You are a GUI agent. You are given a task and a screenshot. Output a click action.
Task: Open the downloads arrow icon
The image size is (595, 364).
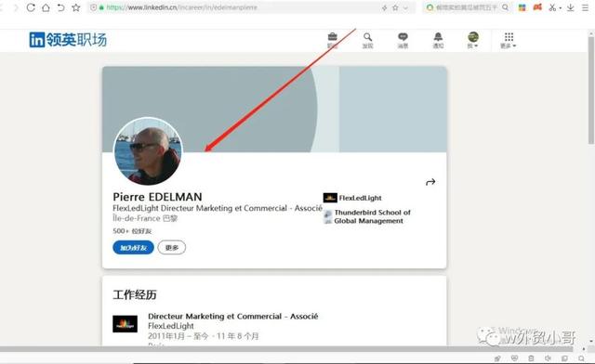coord(570,7)
